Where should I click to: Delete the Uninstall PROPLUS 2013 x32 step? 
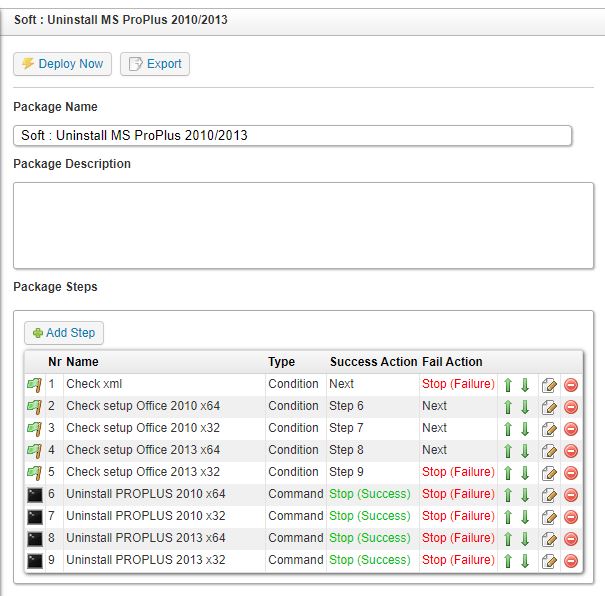571,561
